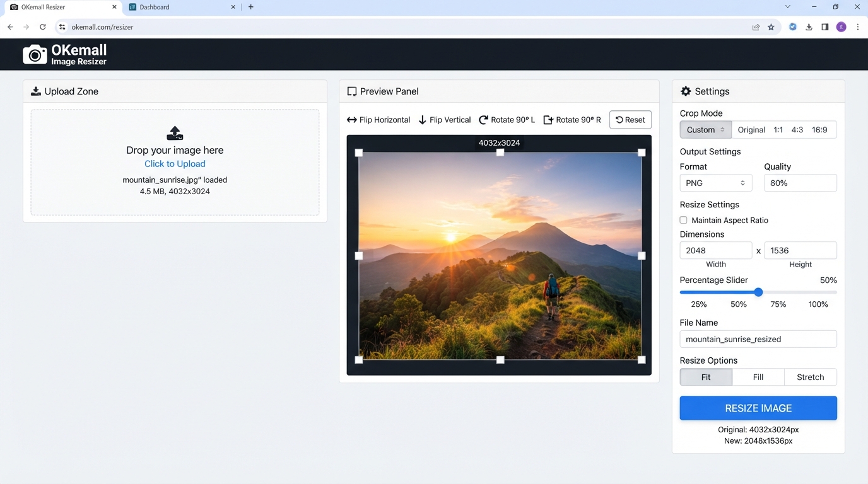The width and height of the screenshot is (868, 484).
Task: Bookmark this page with star icon
Action: 771,27
